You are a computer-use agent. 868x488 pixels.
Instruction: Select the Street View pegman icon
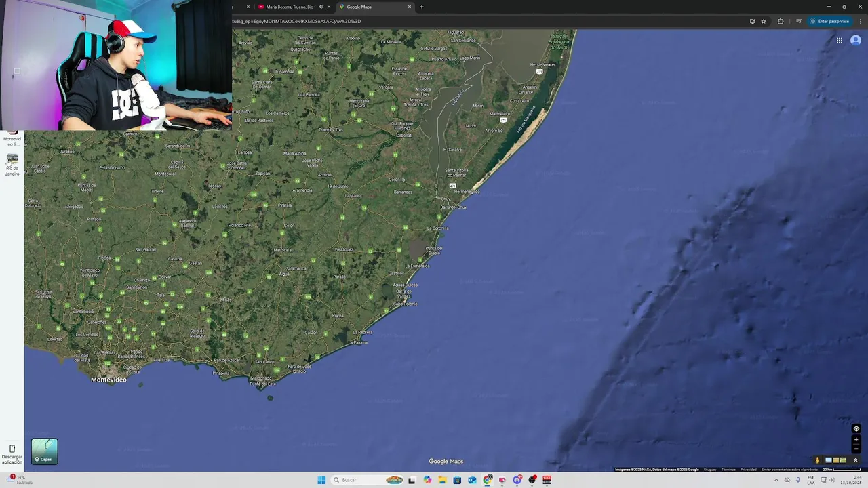[817, 460]
